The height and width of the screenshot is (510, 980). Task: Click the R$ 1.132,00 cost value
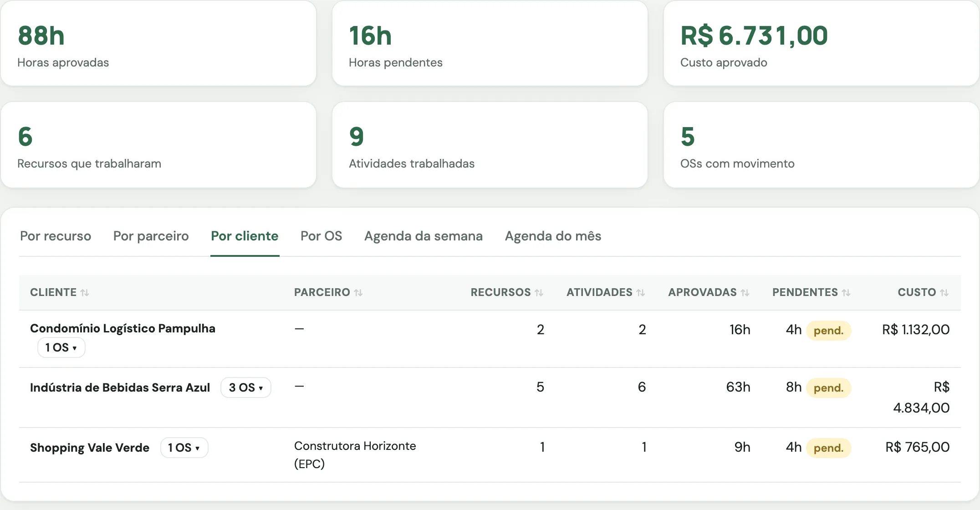916,329
